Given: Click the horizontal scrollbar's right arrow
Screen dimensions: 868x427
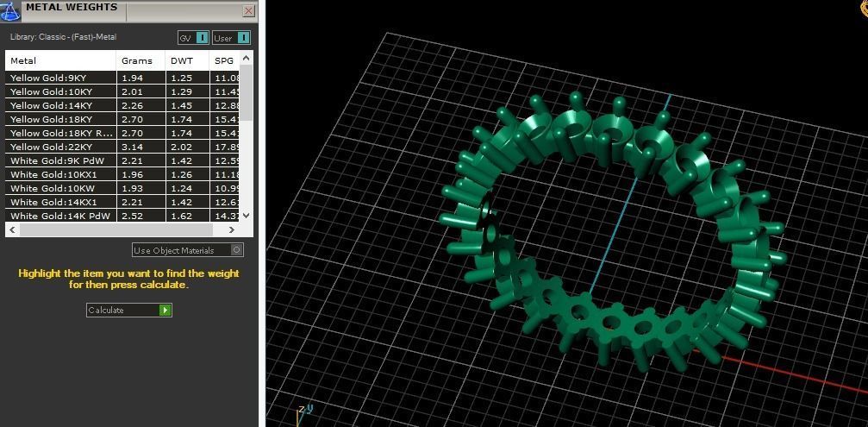Looking at the screenshot, I should coord(231,229).
